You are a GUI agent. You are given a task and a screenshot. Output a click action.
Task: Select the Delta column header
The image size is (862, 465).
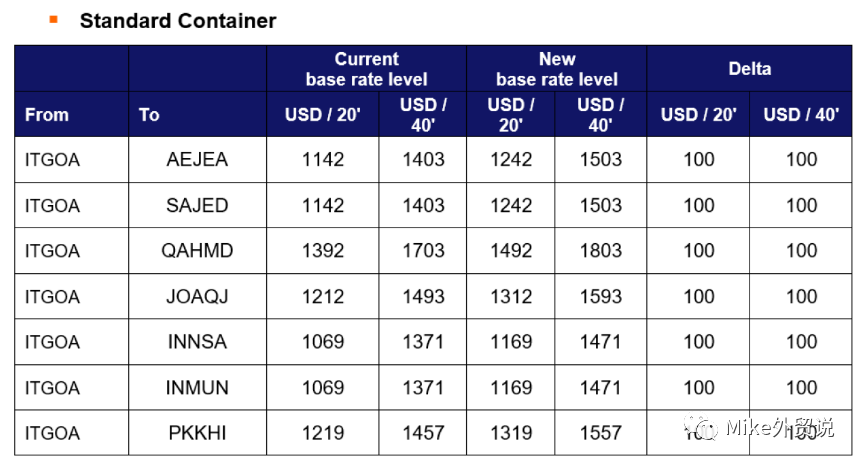749,69
